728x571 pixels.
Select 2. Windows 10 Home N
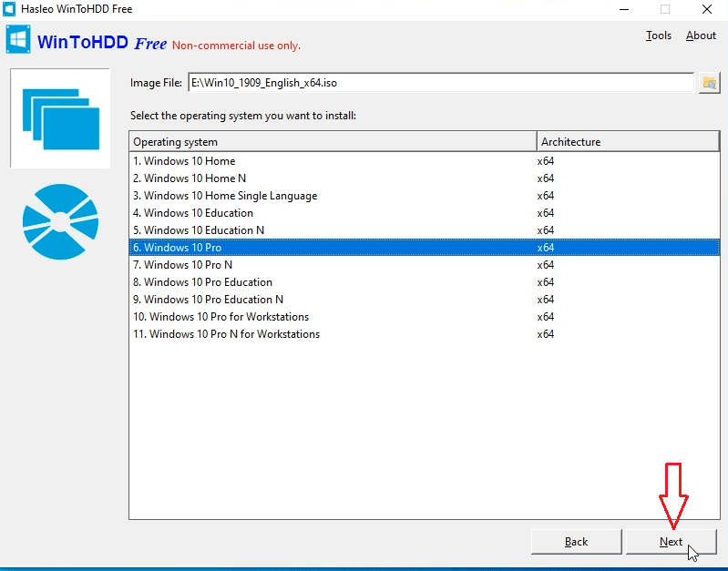(x=425, y=178)
